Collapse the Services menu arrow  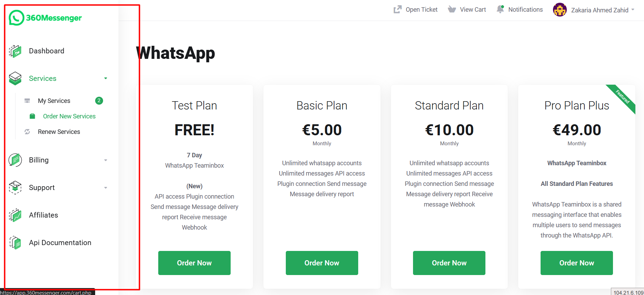[x=106, y=78]
